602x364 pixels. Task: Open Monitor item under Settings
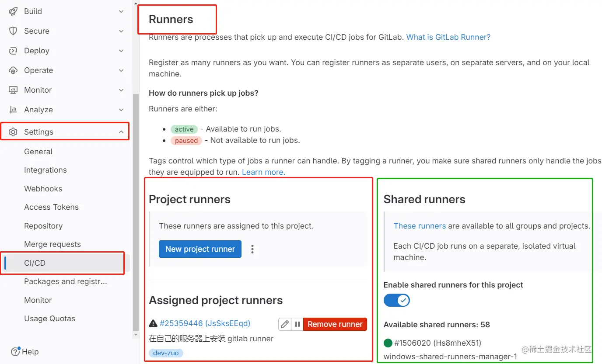click(38, 300)
